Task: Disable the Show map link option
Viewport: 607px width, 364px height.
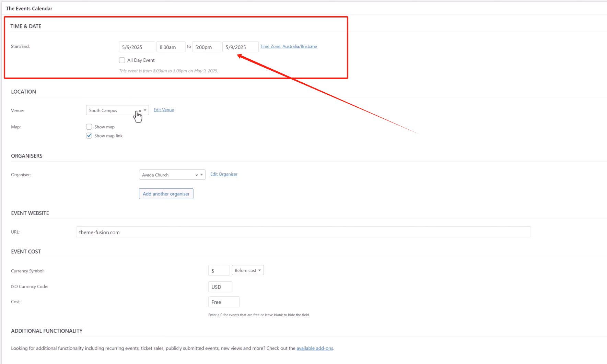Action: 89,136
